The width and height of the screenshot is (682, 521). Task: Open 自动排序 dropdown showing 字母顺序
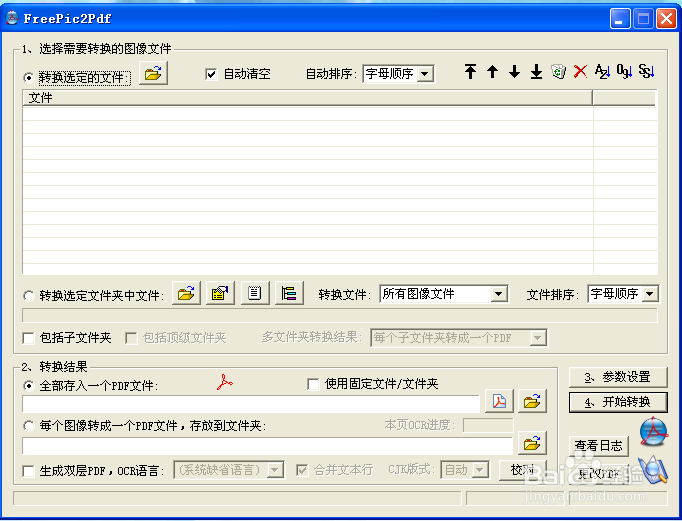click(x=398, y=73)
